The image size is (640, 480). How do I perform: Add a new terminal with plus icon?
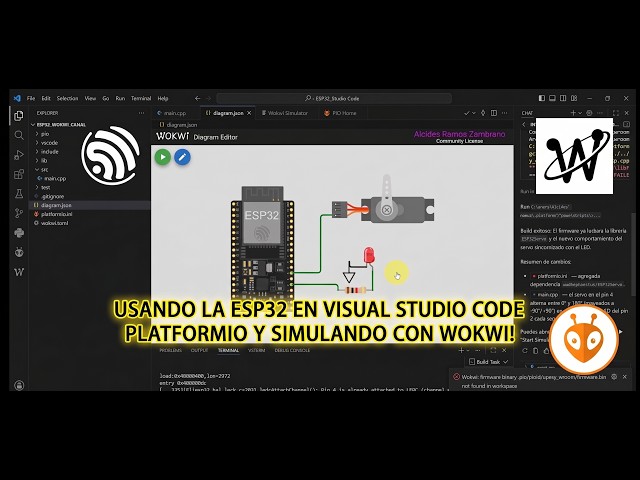point(461,350)
